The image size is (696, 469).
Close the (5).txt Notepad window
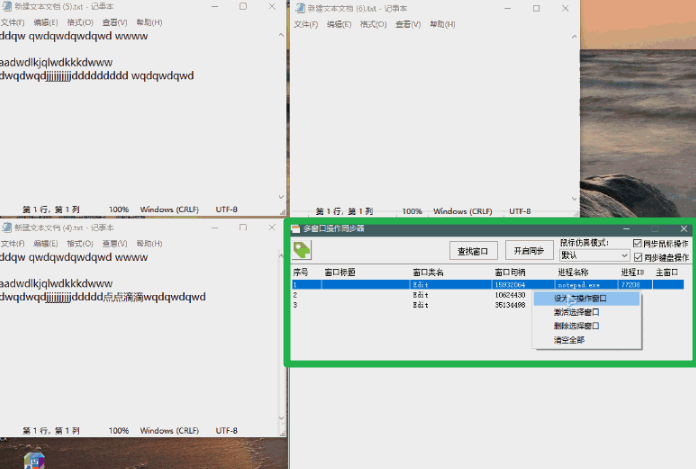coord(272,6)
